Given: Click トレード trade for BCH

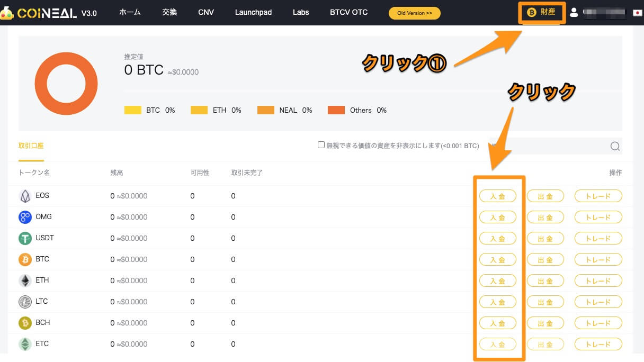Looking at the screenshot, I should [x=598, y=323].
